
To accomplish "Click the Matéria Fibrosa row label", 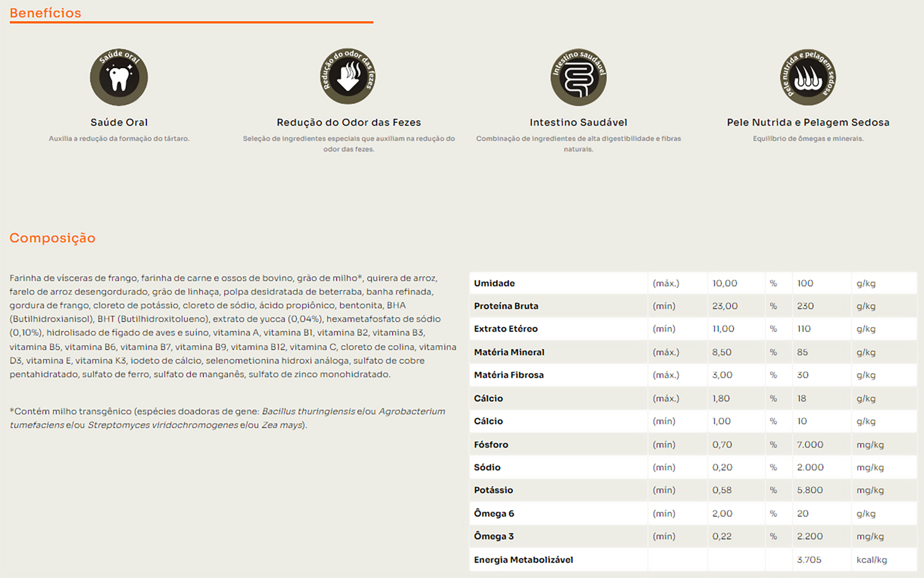I will coord(508,375).
